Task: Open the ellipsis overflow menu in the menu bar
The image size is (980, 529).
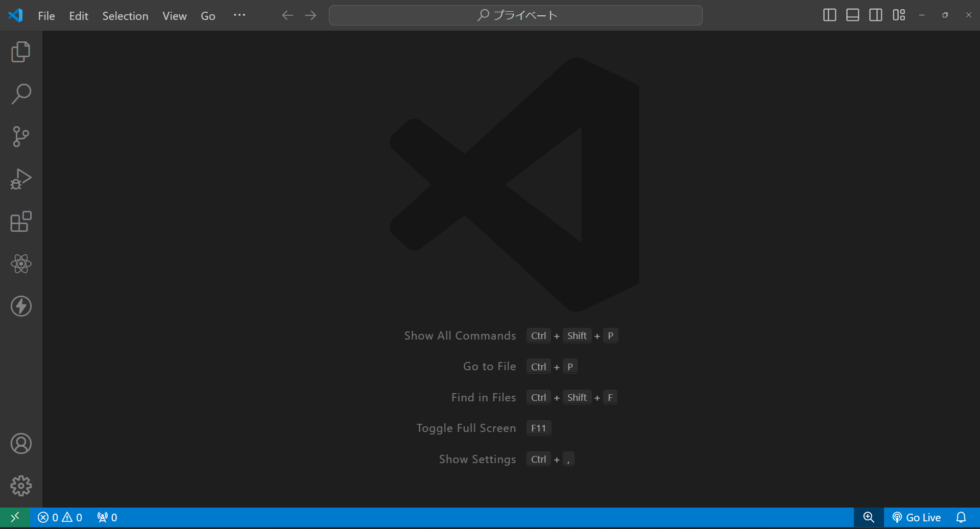Action: (239, 15)
